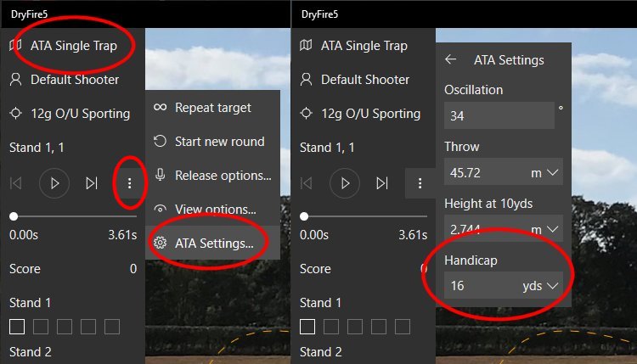Open the Height at 10yds unit dropdown
The image size is (637, 364).
[x=554, y=230]
